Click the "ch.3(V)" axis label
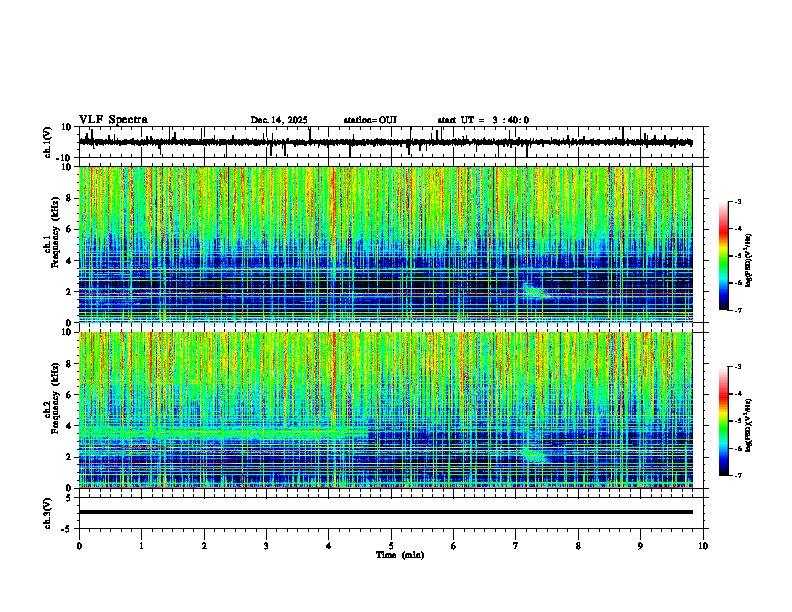792x612 pixels. 48,513
